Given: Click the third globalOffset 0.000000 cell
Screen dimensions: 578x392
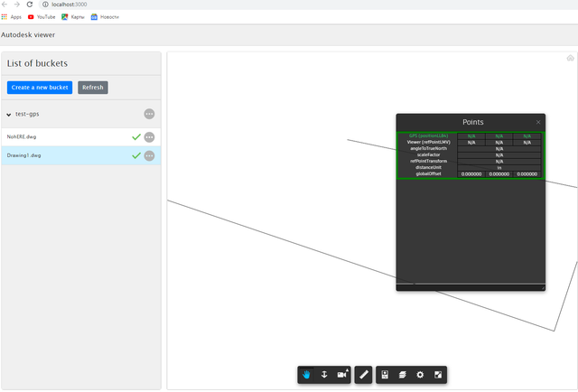Looking at the screenshot, I should pyautogui.click(x=527, y=174).
